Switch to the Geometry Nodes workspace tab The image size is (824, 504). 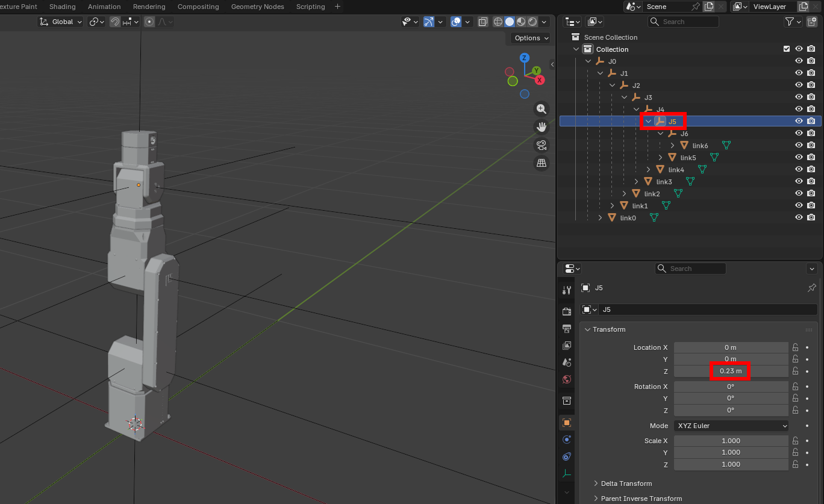click(x=258, y=7)
